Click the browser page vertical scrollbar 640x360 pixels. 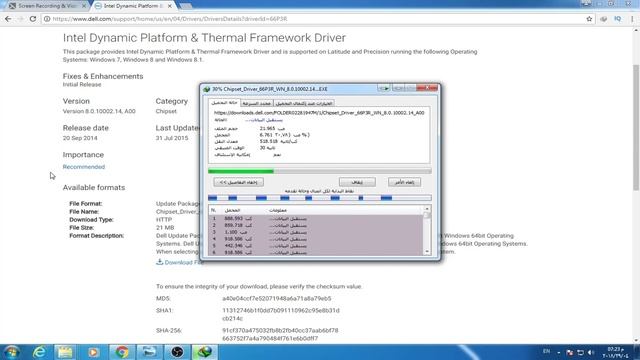(x=636, y=127)
